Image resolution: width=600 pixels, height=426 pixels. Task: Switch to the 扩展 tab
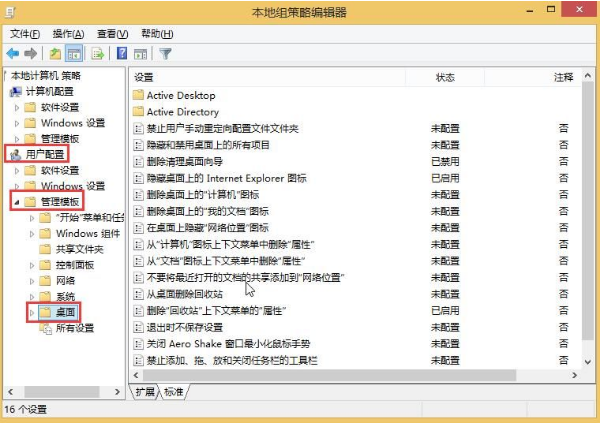coord(145,392)
